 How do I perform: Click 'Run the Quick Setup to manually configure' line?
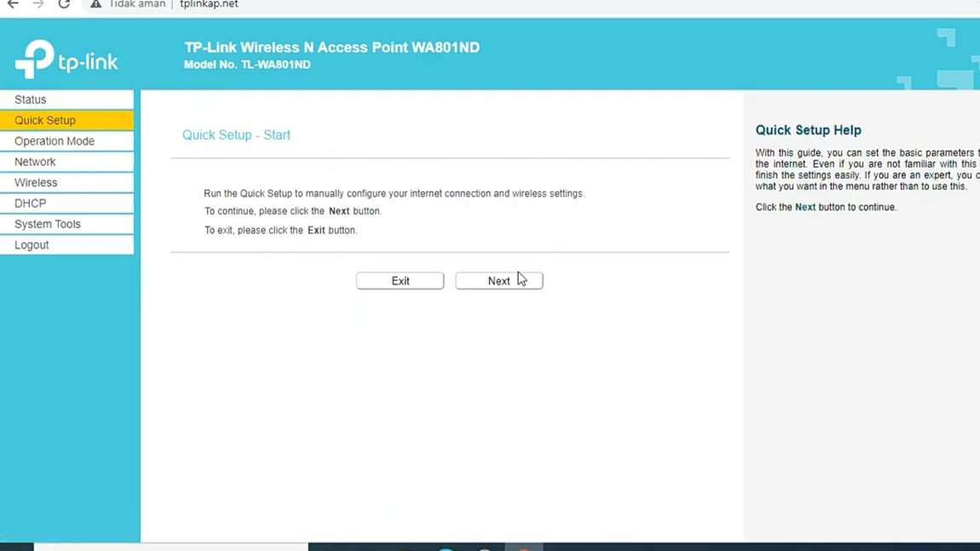click(x=394, y=193)
